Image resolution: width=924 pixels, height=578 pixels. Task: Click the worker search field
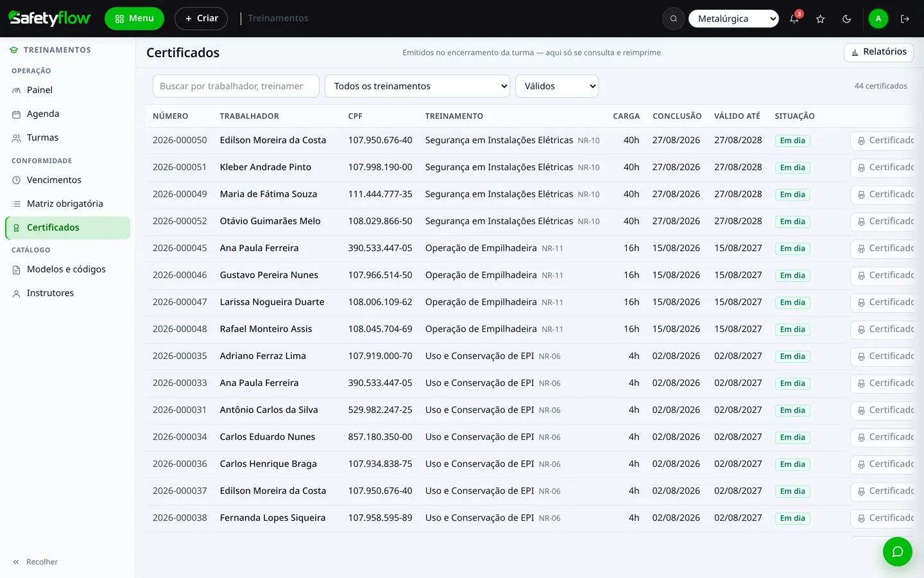point(235,86)
